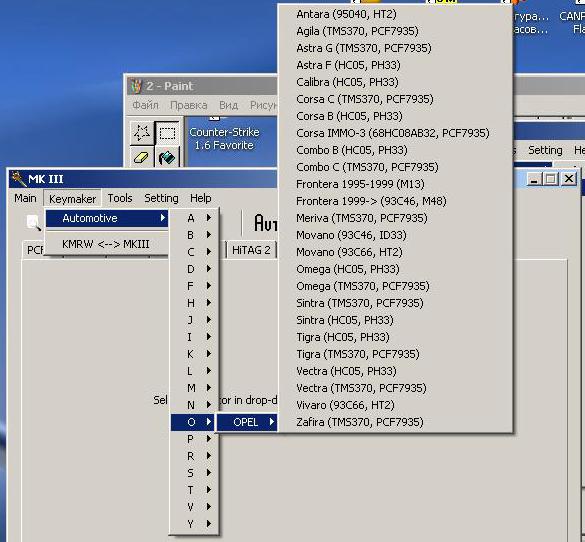
Task: Expand letter L manufacturer submenu
Action: point(194,371)
